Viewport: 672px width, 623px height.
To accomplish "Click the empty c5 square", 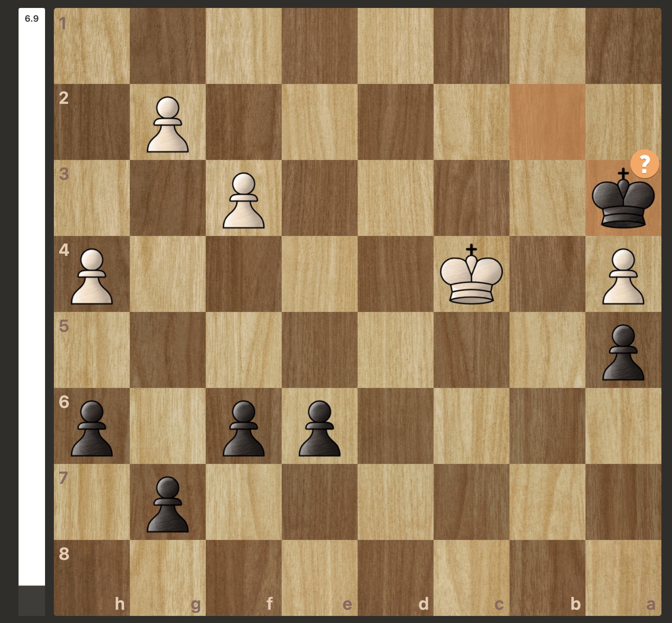I will point(472,350).
